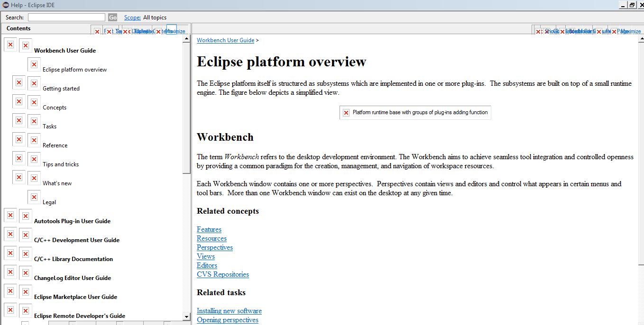
Task: Expand the ChangeLog Editor User Guide node
Action: [x=10, y=272]
